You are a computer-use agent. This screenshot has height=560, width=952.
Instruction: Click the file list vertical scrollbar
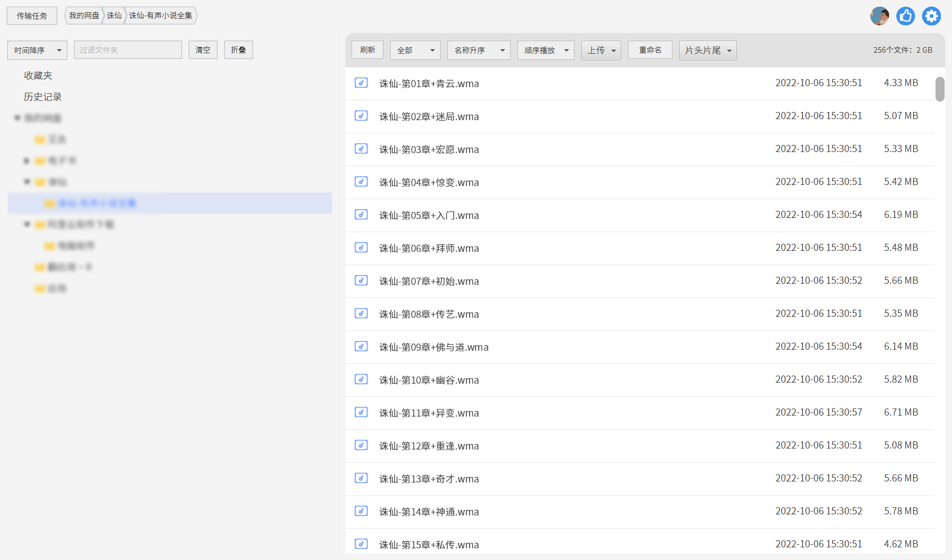point(940,90)
